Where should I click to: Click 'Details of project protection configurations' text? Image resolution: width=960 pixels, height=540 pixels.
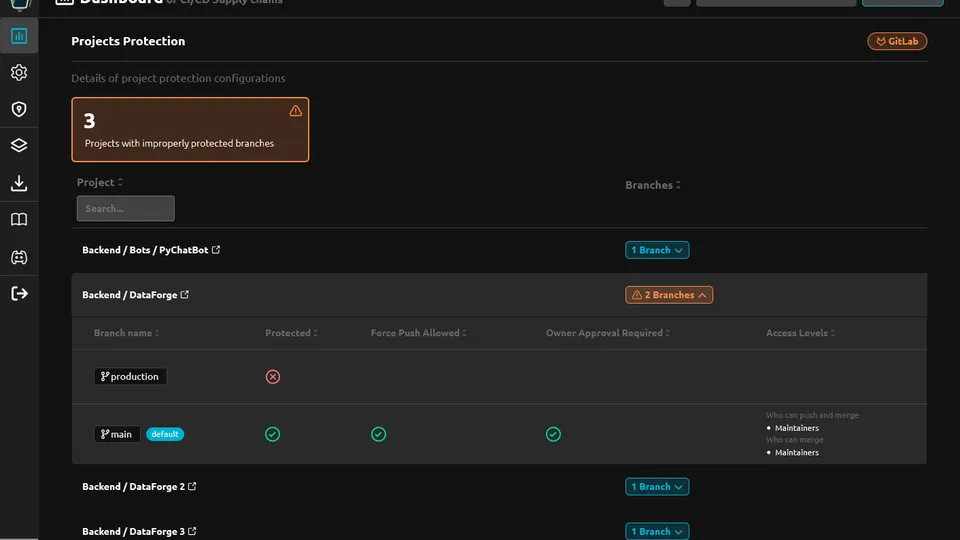pos(178,78)
